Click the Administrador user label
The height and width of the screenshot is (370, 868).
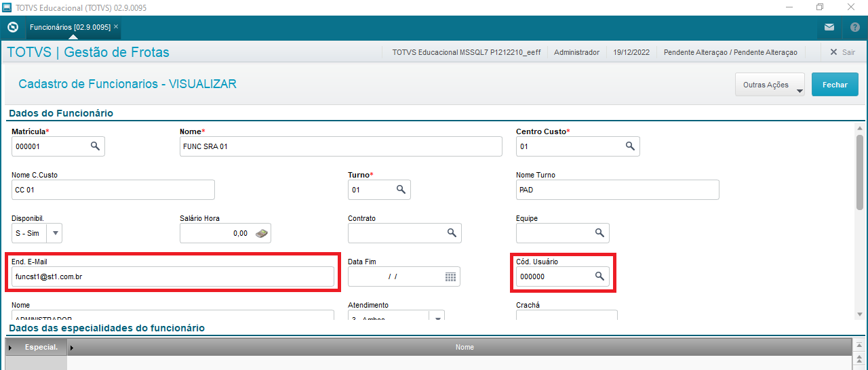(576, 52)
